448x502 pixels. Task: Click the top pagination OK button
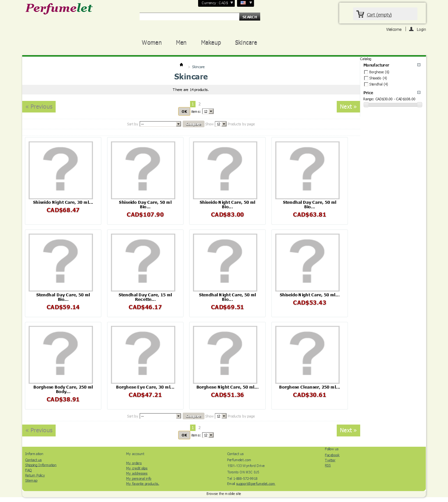coord(184,112)
